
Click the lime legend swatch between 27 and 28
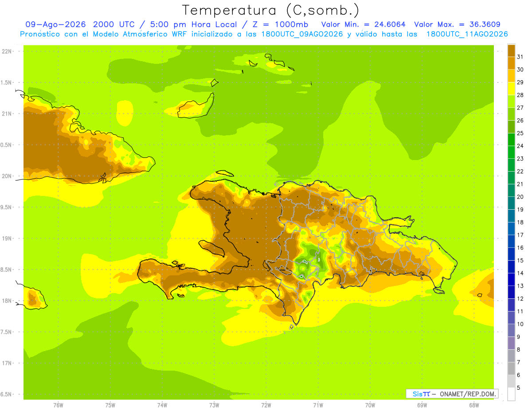(x=511, y=101)
